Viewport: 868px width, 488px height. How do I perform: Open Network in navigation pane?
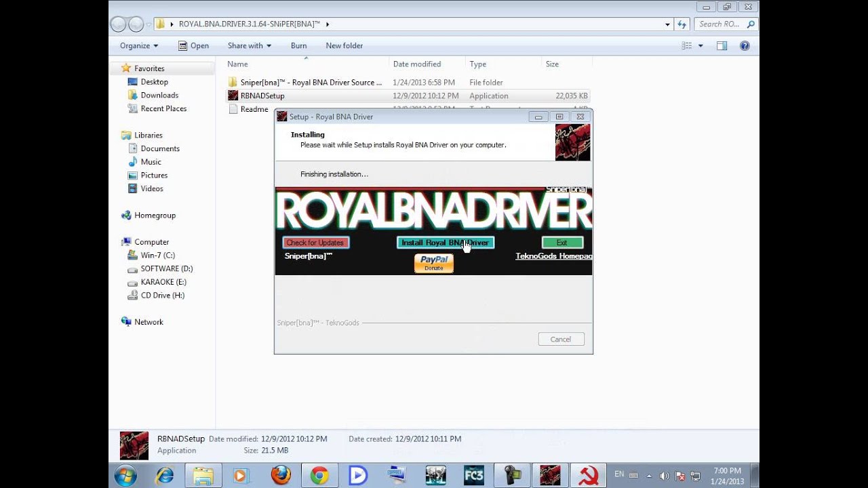tap(149, 322)
